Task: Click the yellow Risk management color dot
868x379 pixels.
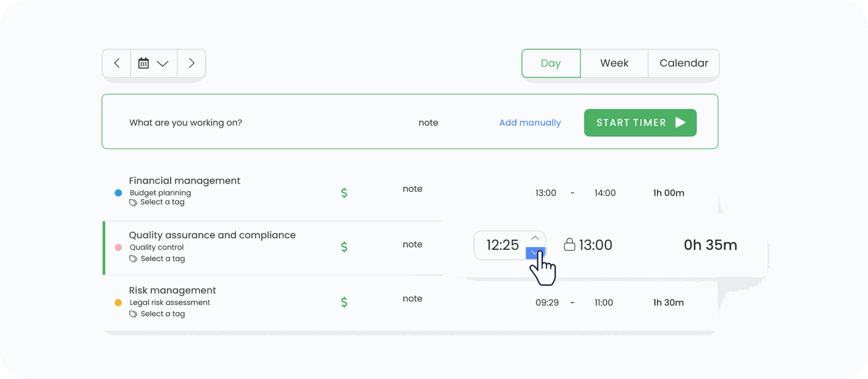Action: pos(118,302)
